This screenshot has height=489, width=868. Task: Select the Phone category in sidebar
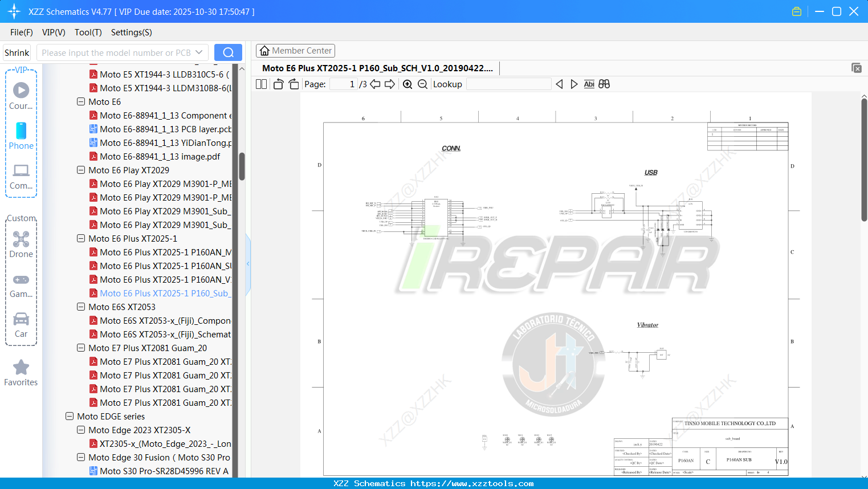point(21,136)
